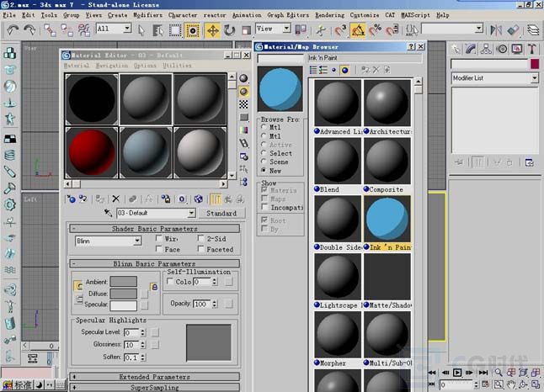Toggle checkered background in Material Editor

244,104
